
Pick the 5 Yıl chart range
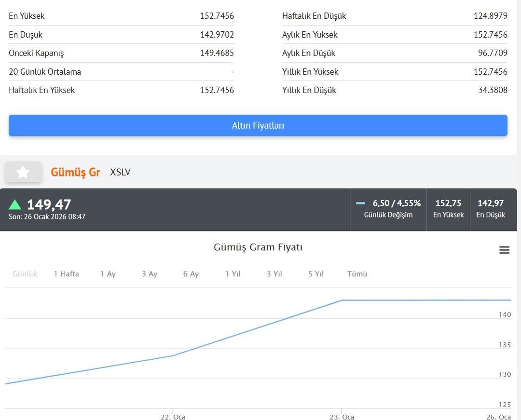click(x=316, y=274)
